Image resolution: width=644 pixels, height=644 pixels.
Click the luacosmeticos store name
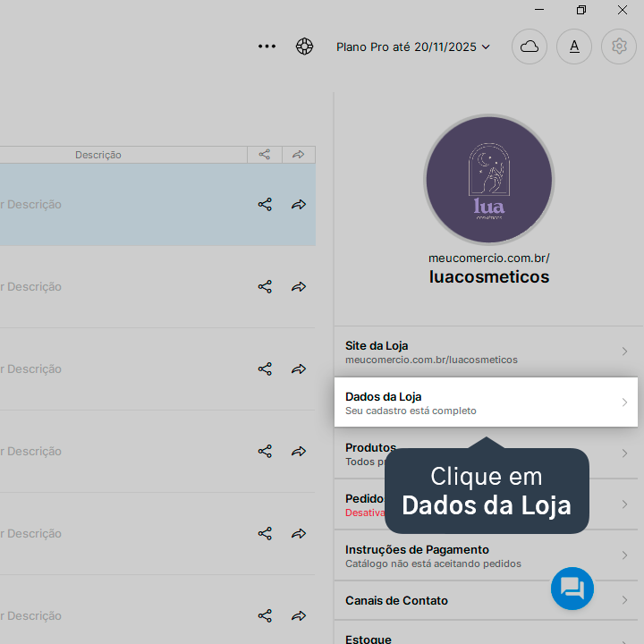488,276
